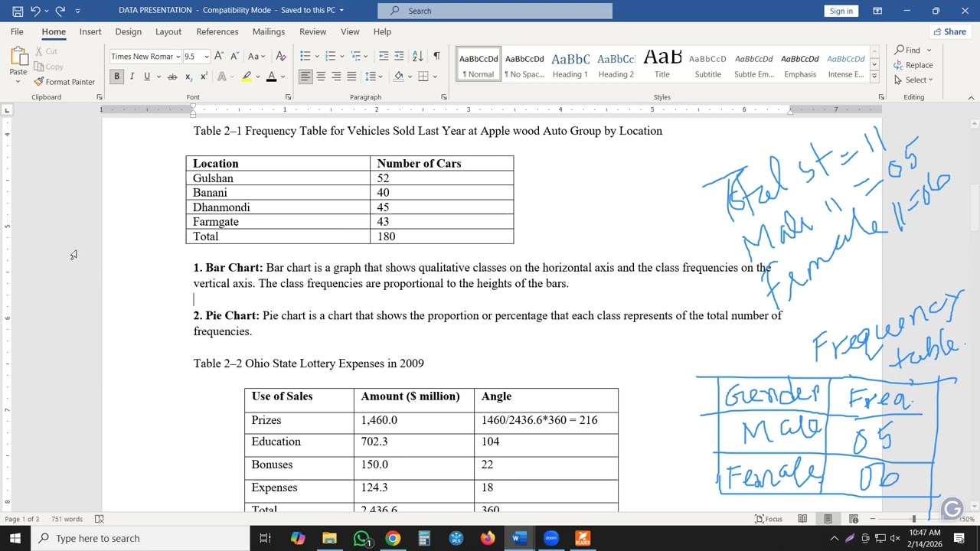Screen dimensions: 980x551
Task: Switch to Web Layout view
Action: click(854, 519)
